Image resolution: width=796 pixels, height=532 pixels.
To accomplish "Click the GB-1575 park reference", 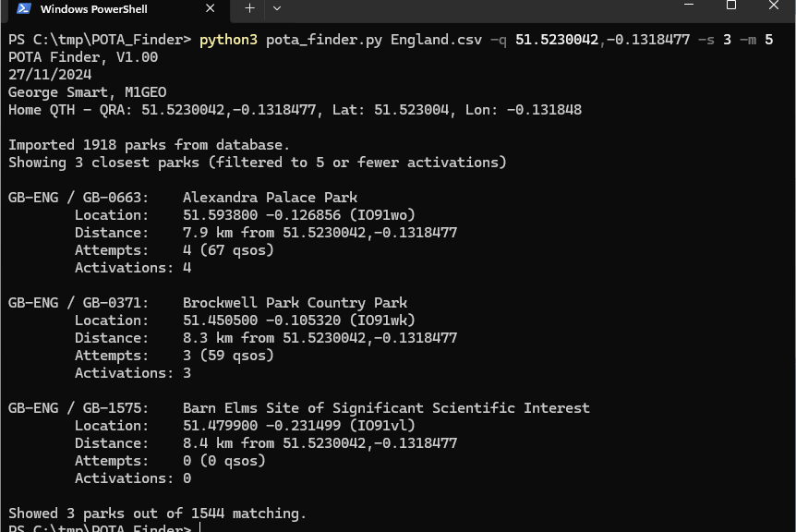I will coord(115,408).
